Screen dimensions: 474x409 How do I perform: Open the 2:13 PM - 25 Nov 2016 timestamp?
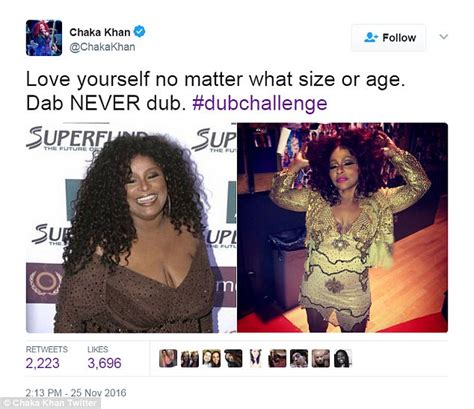76,393
